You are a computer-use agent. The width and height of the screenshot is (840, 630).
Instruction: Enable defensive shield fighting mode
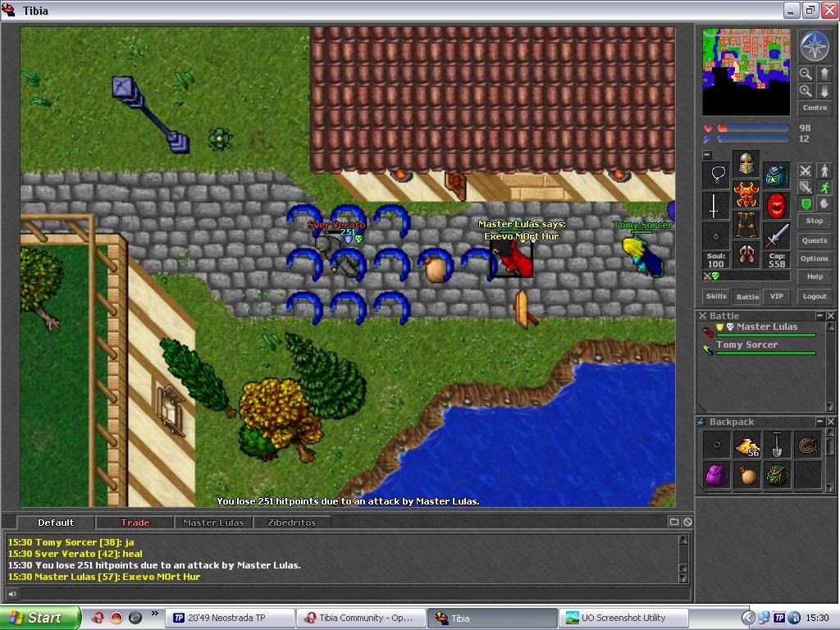[x=806, y=203]
